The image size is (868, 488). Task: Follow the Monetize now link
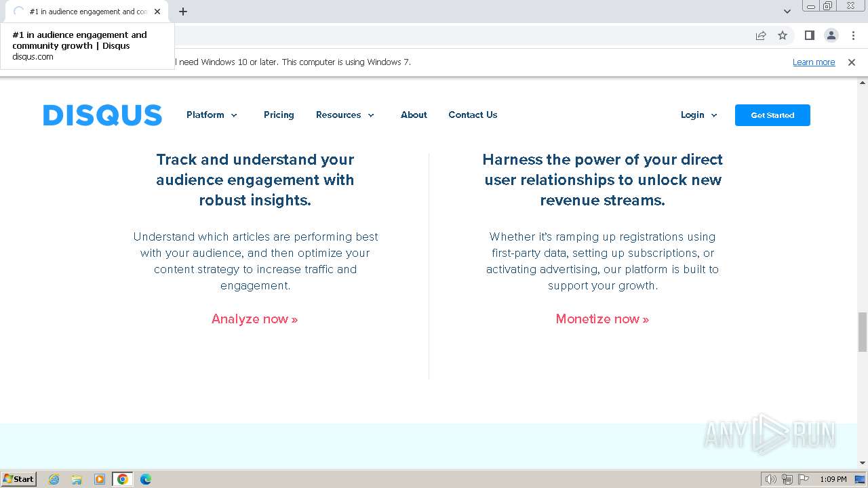602,319
